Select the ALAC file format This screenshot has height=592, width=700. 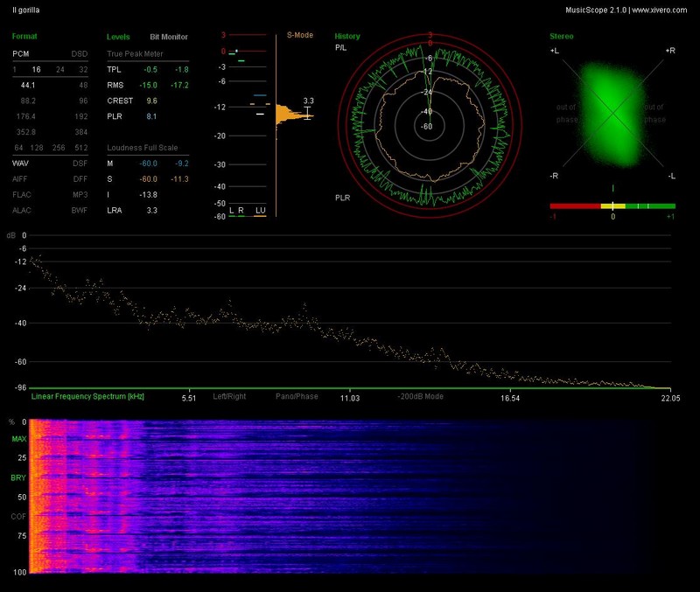22,210
